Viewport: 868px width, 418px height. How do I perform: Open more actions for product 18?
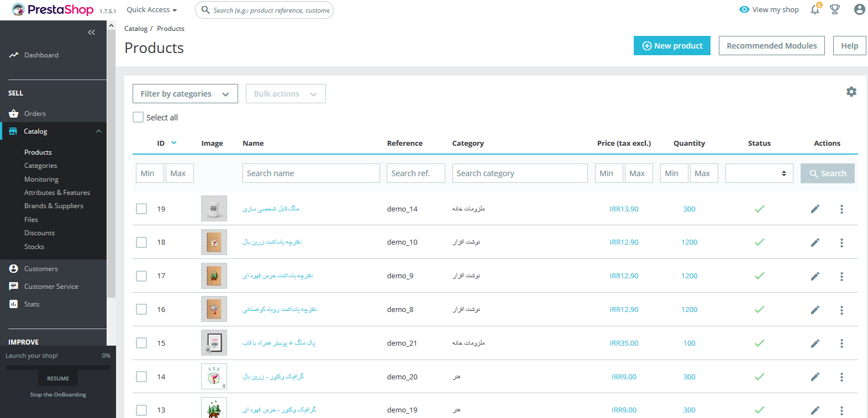click(x=841, y=242)
